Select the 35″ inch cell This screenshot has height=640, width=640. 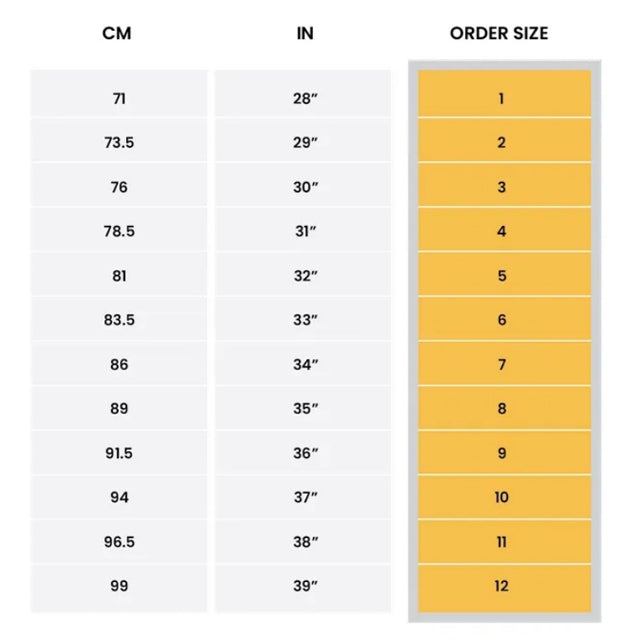point(306,409)
